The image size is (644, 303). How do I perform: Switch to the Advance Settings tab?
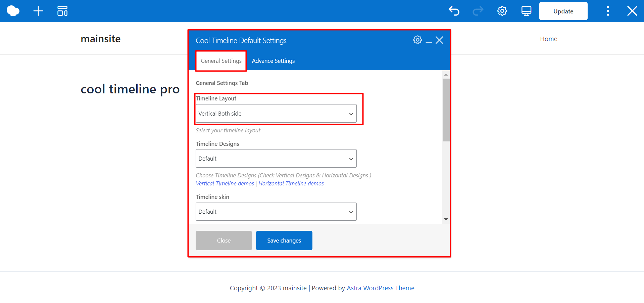click(x=273, y=61)
